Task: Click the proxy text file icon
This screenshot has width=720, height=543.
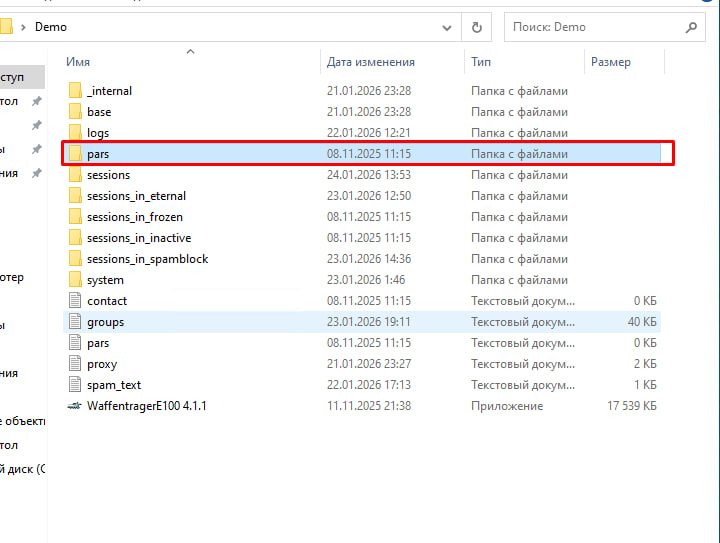Action: [75, 364]
